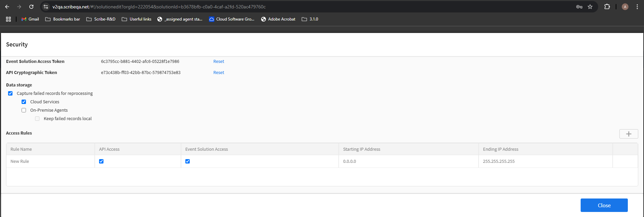
Task: Click the Event Solution Access column header
Action: click(260, 149)
